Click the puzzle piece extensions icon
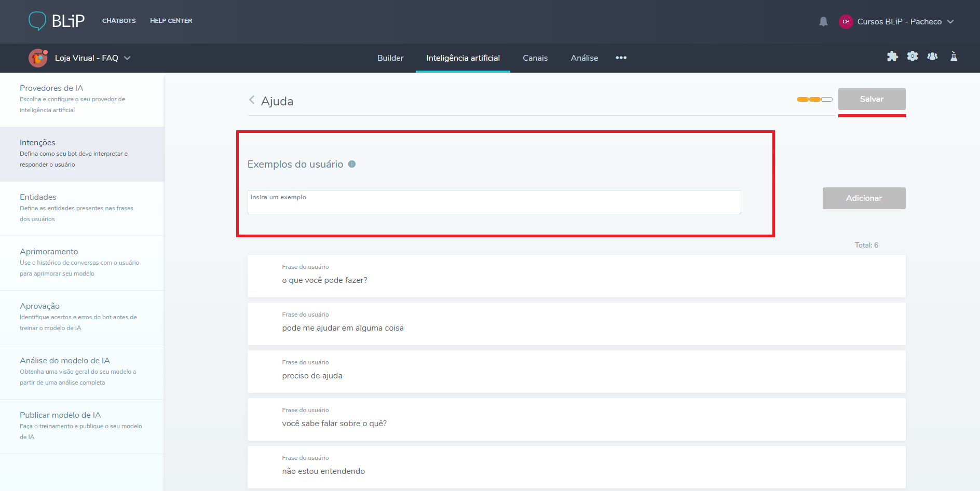Viewport: 980px width, 491px height. (x=892, y=57)
